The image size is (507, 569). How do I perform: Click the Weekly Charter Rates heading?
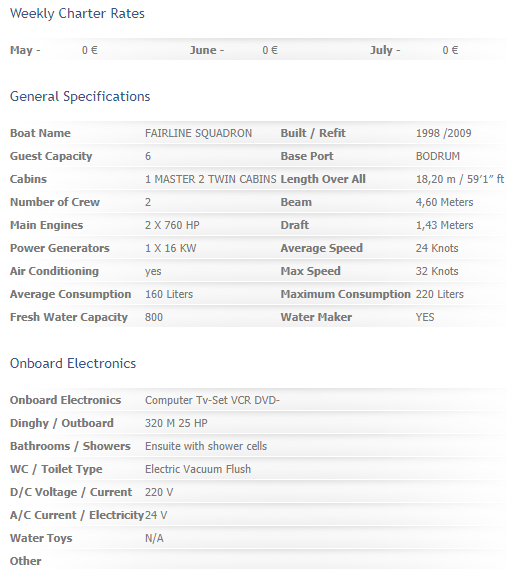click(x=77, y=14)
